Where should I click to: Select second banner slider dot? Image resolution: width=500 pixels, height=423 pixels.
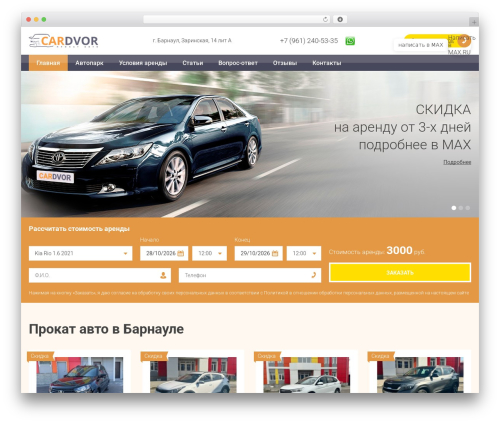coord(461,208)
